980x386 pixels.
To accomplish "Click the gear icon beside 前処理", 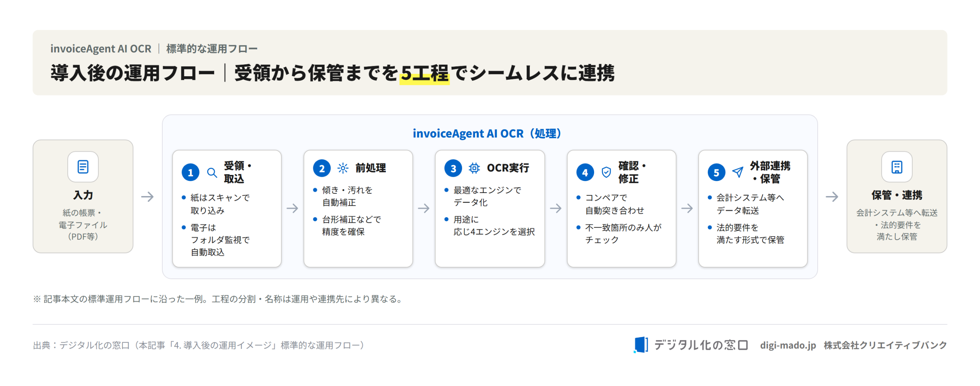I will click(343, 168).
